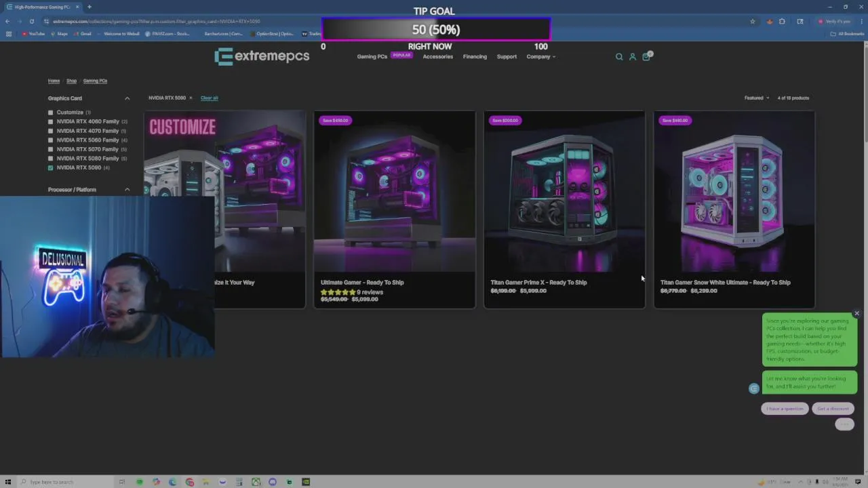Check the NVIDIA RTX 5070 Family filter

(50, 149)
